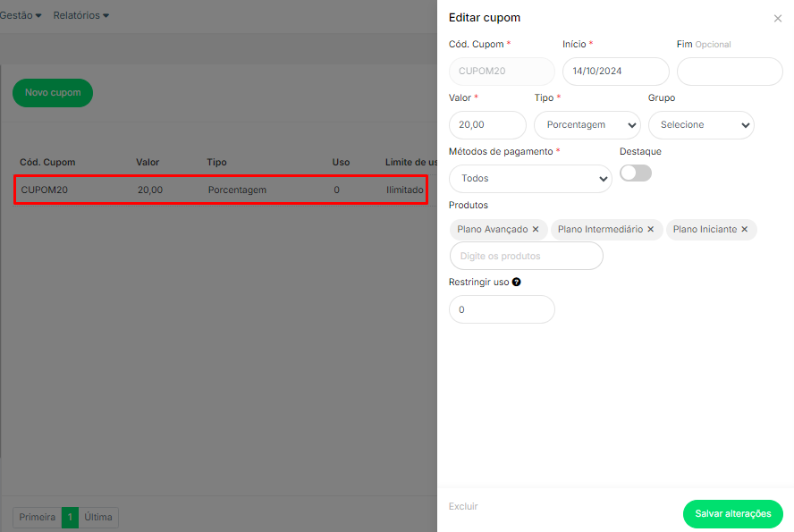Click the Excluir link
794x532 pixels.
click(463, 507)
